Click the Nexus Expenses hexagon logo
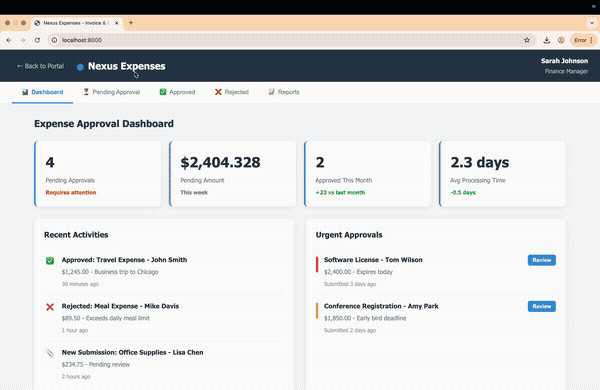The image size is (600, 390). (80, 67)
